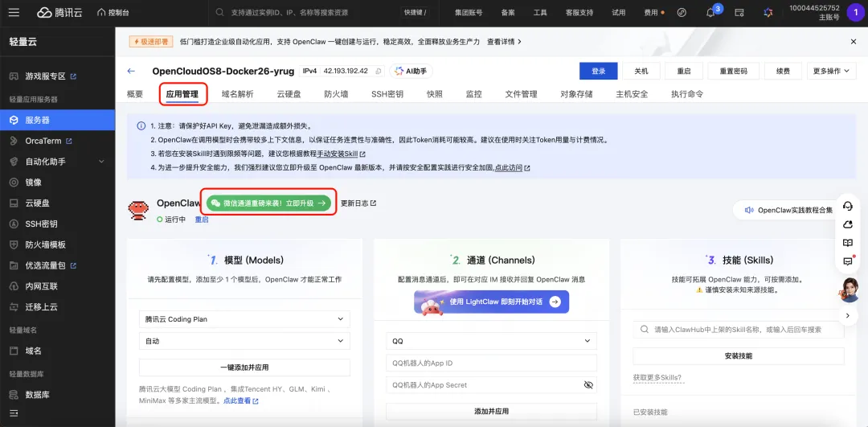This screenshot has height=427, width=868.
Task: Open OpenClaw实践教程合集
Action: [x=789, y=210]
